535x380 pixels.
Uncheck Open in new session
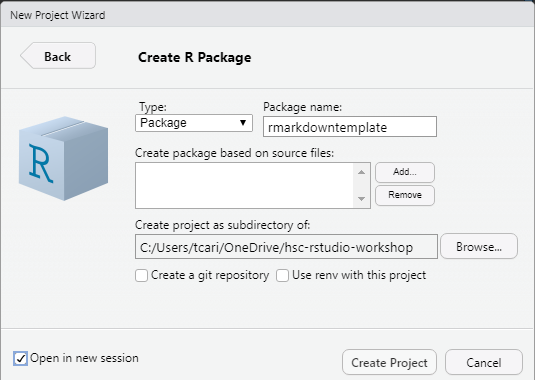point(20,359)
